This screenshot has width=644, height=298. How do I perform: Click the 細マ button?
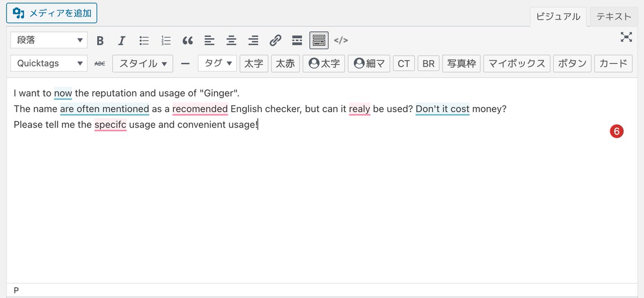(x=369, y=63)
